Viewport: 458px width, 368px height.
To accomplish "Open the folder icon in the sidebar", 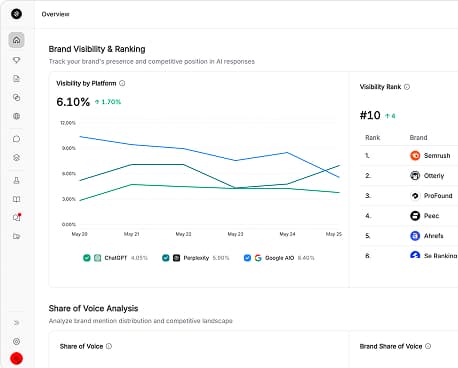I will tap(16, 236).
